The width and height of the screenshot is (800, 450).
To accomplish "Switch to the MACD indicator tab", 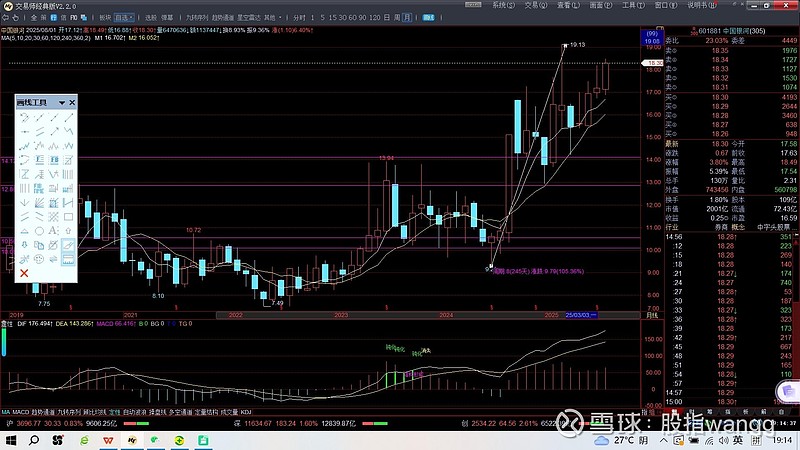I will click(x=21, y=412).
